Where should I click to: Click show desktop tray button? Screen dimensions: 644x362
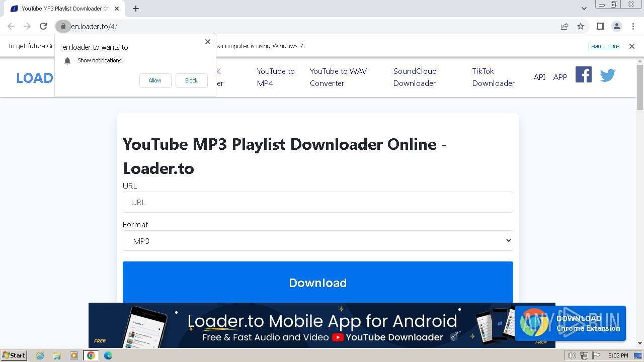pos(638,355)
